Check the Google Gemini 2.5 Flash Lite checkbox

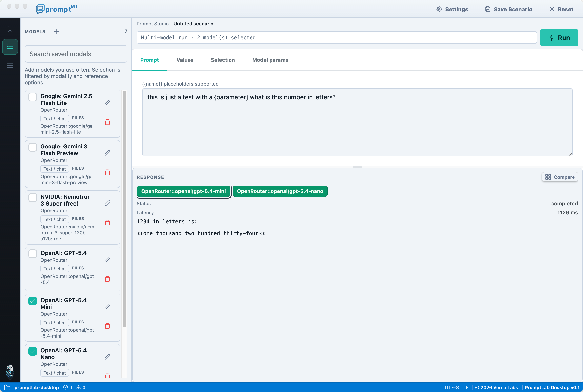tap(33, 97)
